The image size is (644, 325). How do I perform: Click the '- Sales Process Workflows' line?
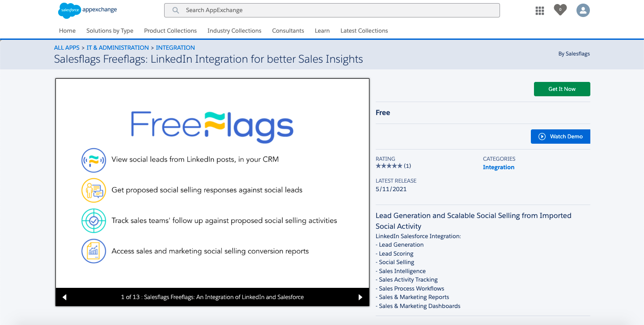[x=410, y=289]
